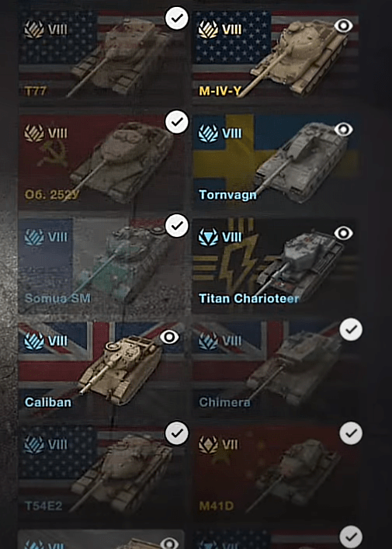
Task: Toggle the M41D tank checkmark
Action: 351,433
